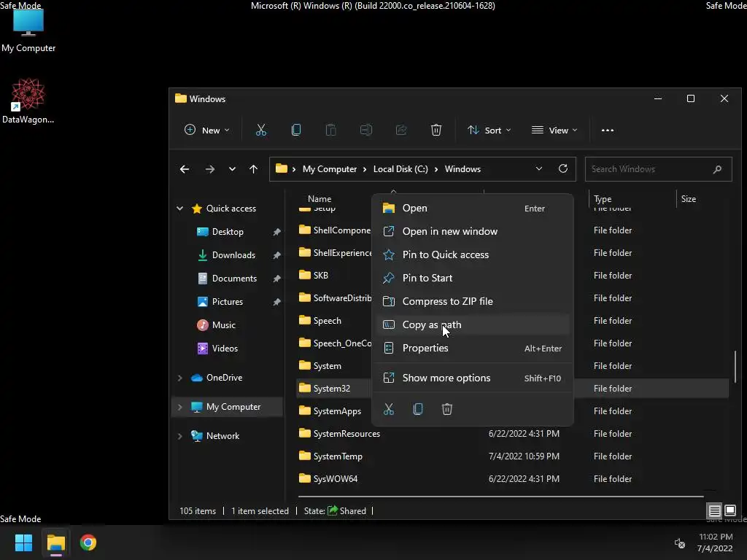The image size is (747, 560).
Task: Click the Delete icon at the bottom of the context menu
Action: (447, 409)
